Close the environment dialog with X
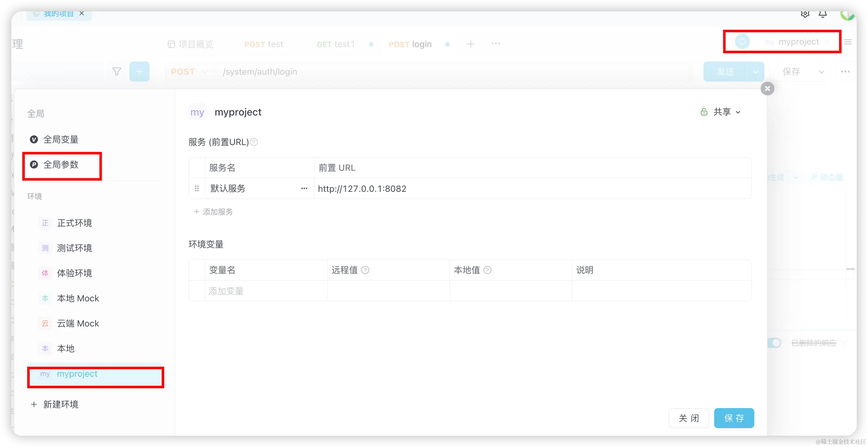Screen dimensions: 868x447 click(x=767, y=89)
